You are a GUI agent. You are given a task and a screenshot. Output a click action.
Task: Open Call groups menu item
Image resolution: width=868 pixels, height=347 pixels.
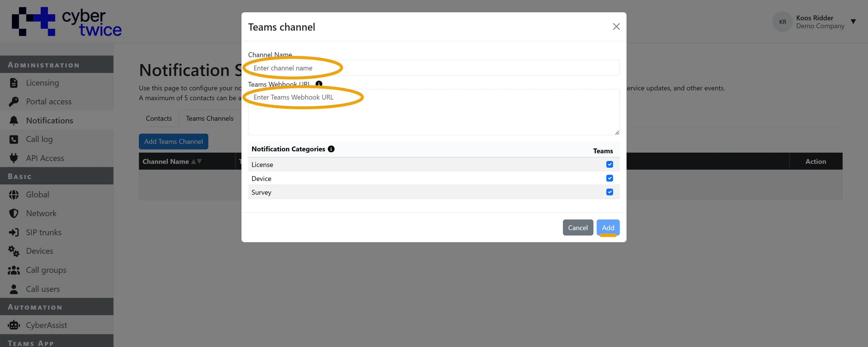pyautogui.click(x=57, y=270)
